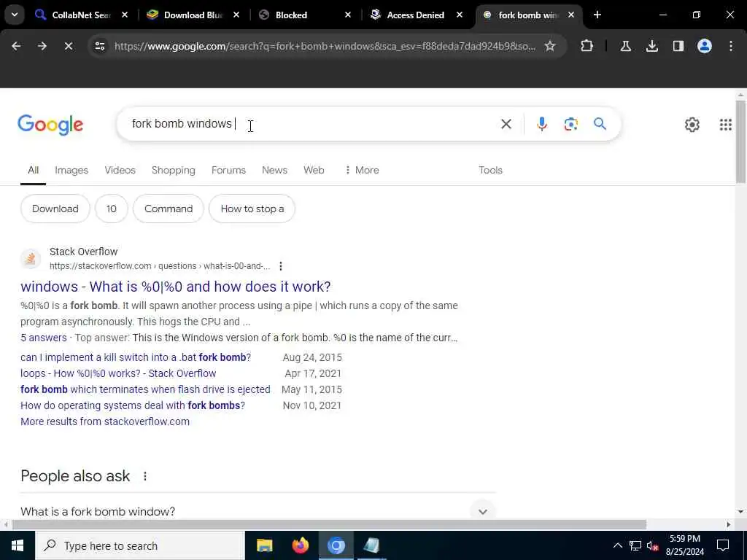This screenshot has height=560, width=747.
Task: Close the fork bomb windows tab
Action: pyautogui.click(x=571, y=15)
